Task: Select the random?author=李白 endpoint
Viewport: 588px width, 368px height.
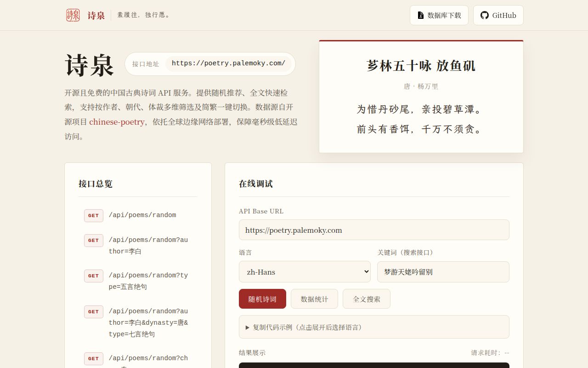Action: 138,246
